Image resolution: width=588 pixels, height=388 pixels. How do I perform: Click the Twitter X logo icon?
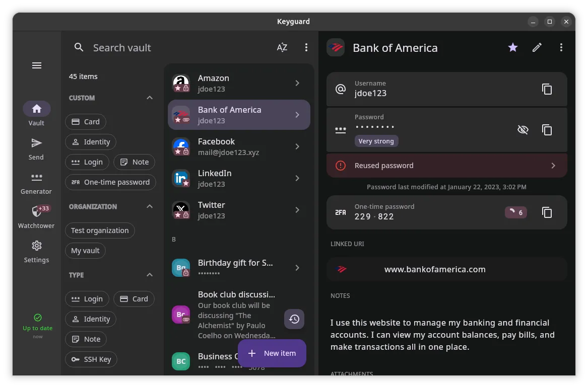click(x=181, y=210)
